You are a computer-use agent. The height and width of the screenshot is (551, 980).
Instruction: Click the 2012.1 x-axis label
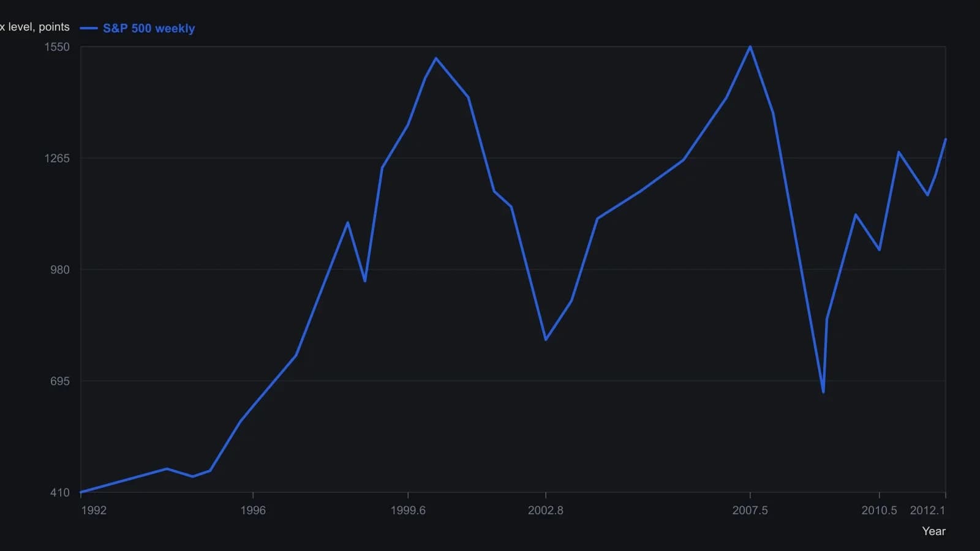tap(928, 511)
